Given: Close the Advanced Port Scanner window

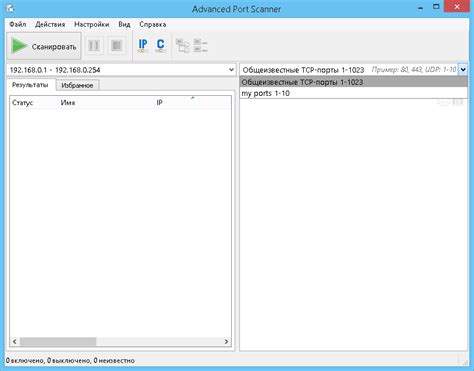Looking at the screenshot, I should coord(457,7).
